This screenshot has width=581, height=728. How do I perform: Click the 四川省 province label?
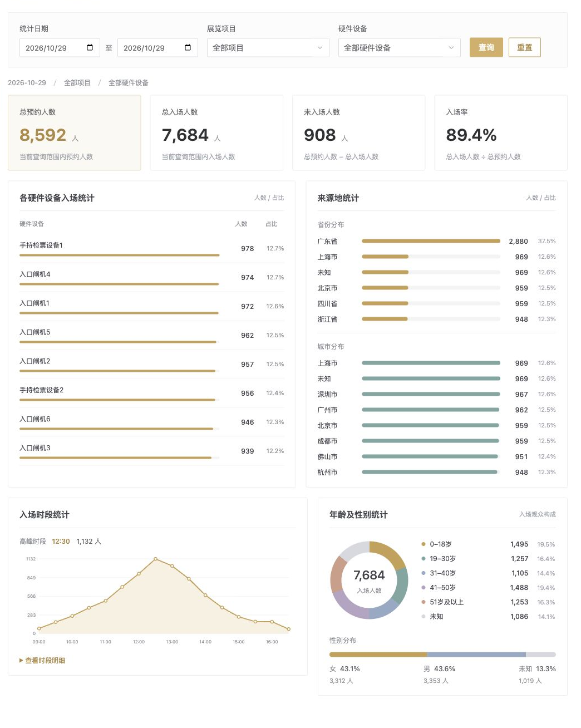[x=327, y=304]
